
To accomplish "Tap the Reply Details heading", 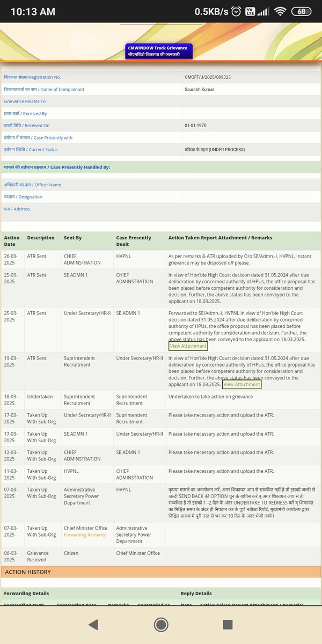I will coord(196,594).
